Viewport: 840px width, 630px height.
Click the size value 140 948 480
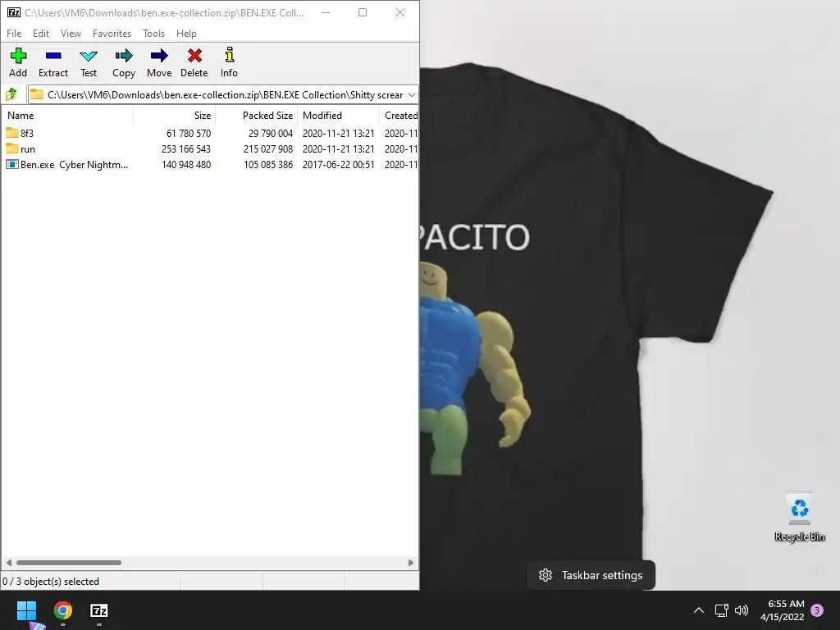coord(186,164)
